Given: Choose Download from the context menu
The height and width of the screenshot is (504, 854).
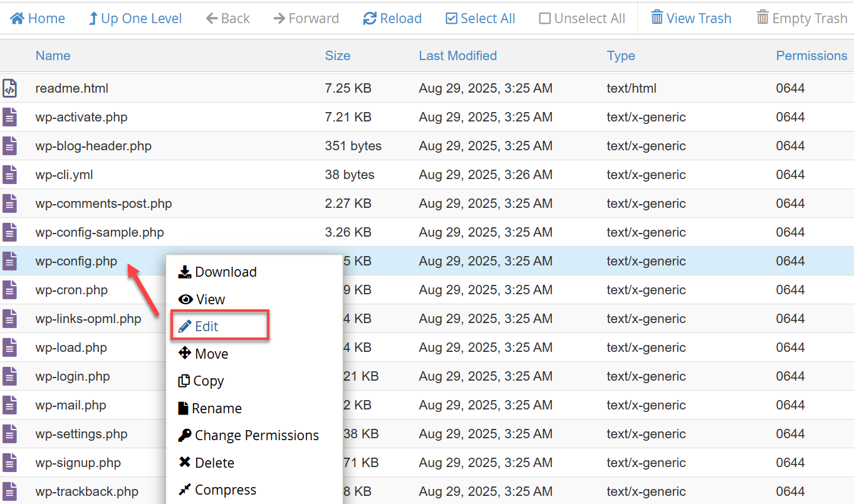Looking at the screenshot, I should coord(217,272).
